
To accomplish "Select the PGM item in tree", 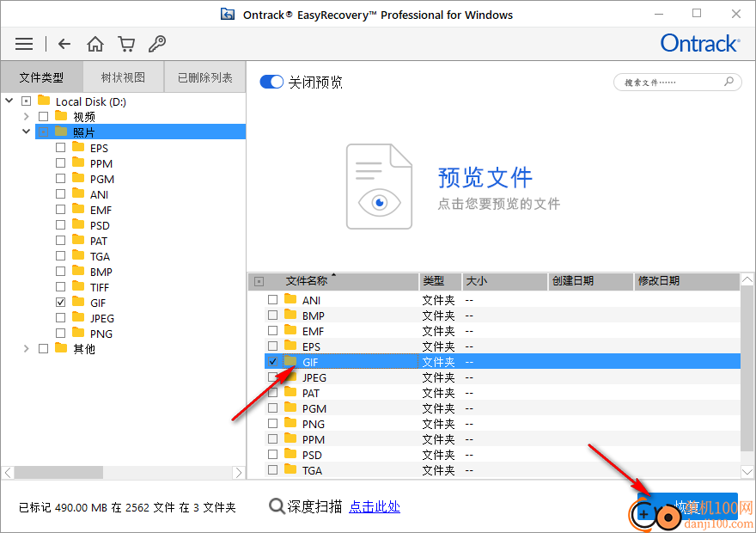I will coord(102,179).
